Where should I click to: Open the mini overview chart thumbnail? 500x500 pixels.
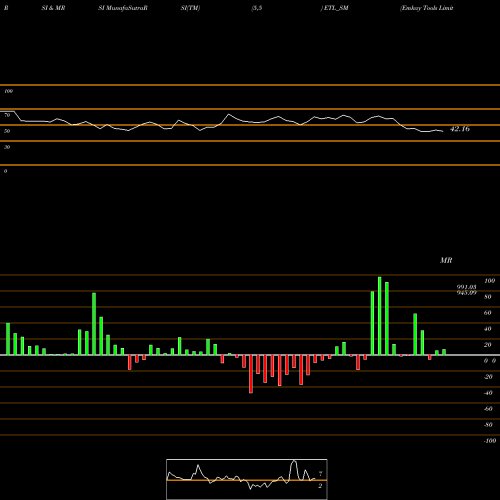247,479
